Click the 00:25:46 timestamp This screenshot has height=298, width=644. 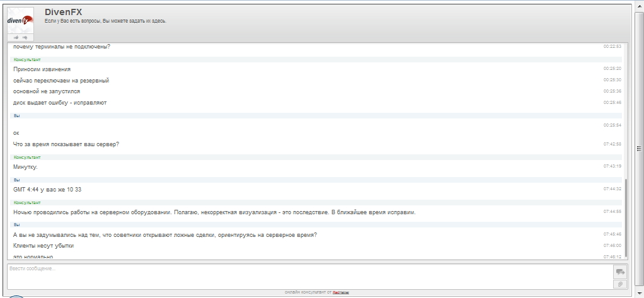(612, 103)
